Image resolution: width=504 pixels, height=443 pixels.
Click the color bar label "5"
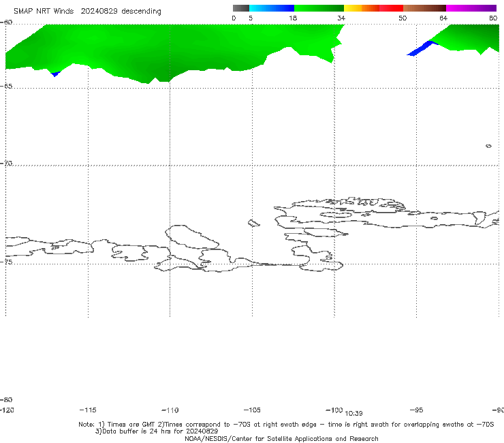pyautogui.click(x=251, y=18)
